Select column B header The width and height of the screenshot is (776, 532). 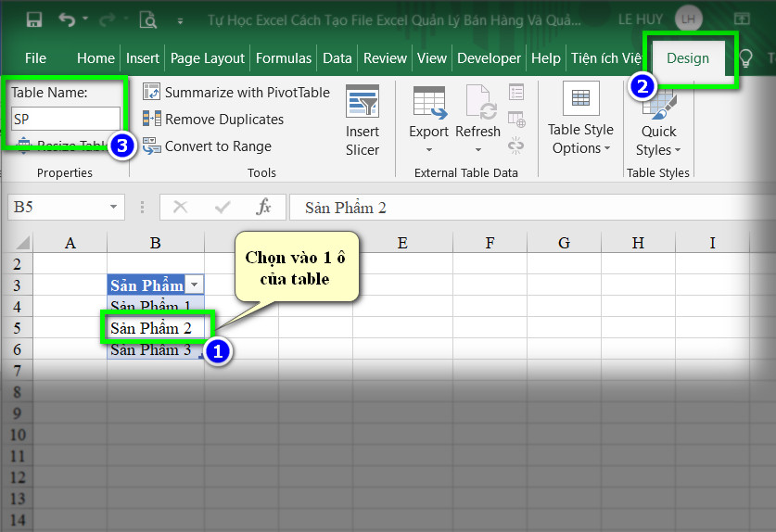tap(156, 243)
